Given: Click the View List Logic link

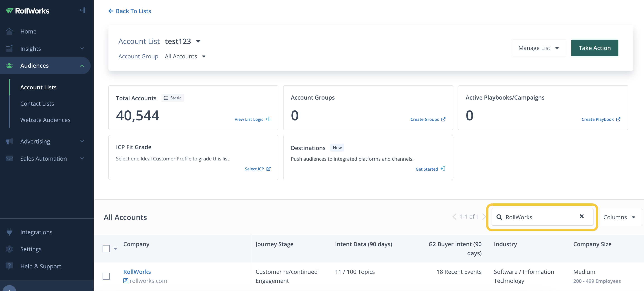Looking at the screenshot, I should (249, 119).
